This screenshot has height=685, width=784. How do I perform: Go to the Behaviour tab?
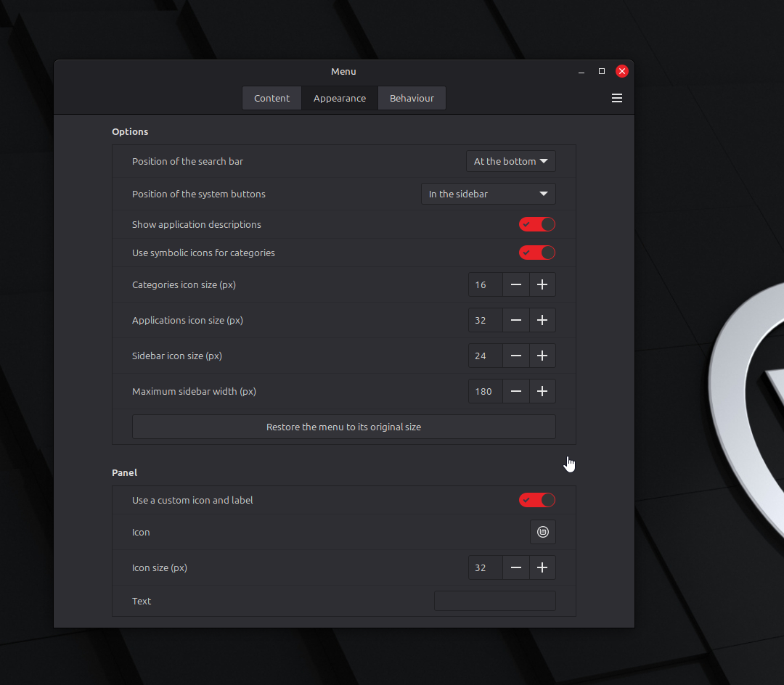pyautogui.click(x=412, y=99)
